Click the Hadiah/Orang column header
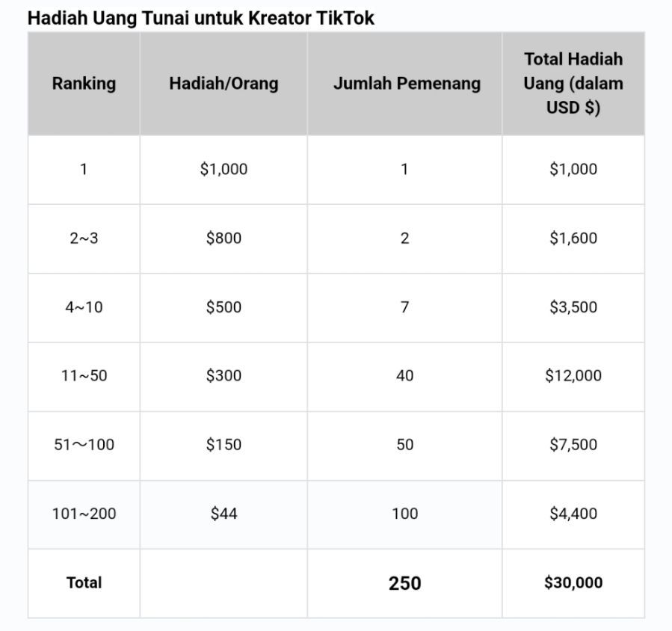Image resolution: width=672 pixels, height=631 pixels. (x=224, y=83)
